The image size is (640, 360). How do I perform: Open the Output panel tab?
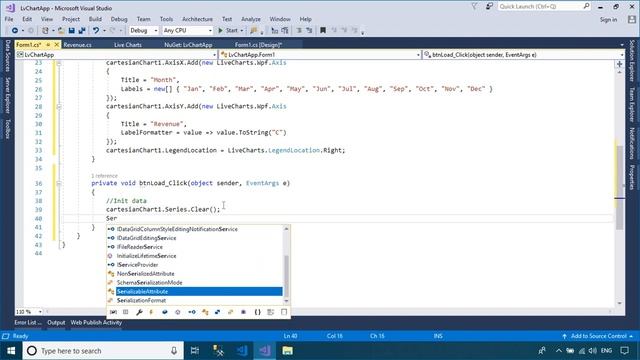point(56,322)
